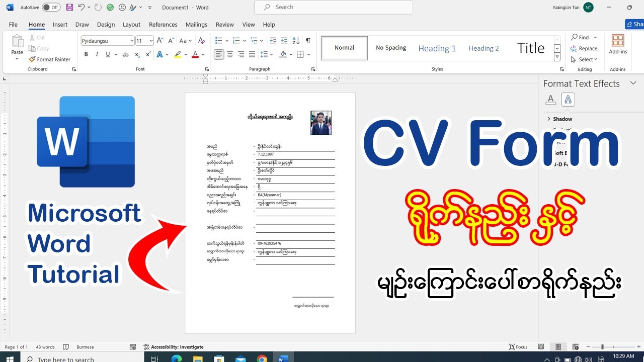The width and height of the screenshot is (644, 362).
Task: Toggle bold formatting
Action: [86, 54]
